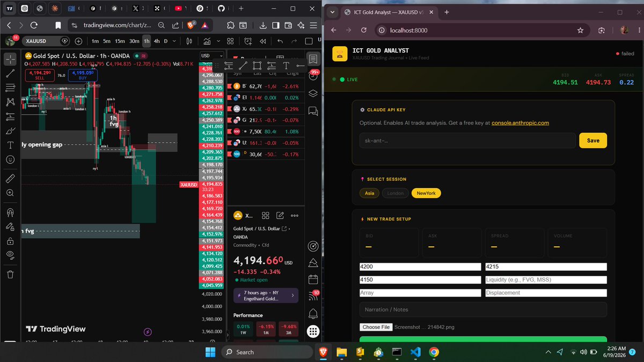Click the yellow Save API key button
This screenshot has width=644, height=362.
click(593, 141)
